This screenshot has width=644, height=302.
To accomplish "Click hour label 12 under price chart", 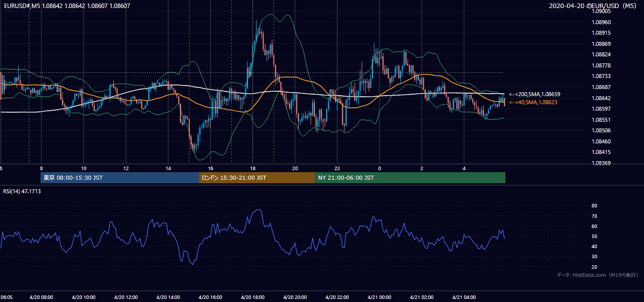I will click(x=126, y=169).
